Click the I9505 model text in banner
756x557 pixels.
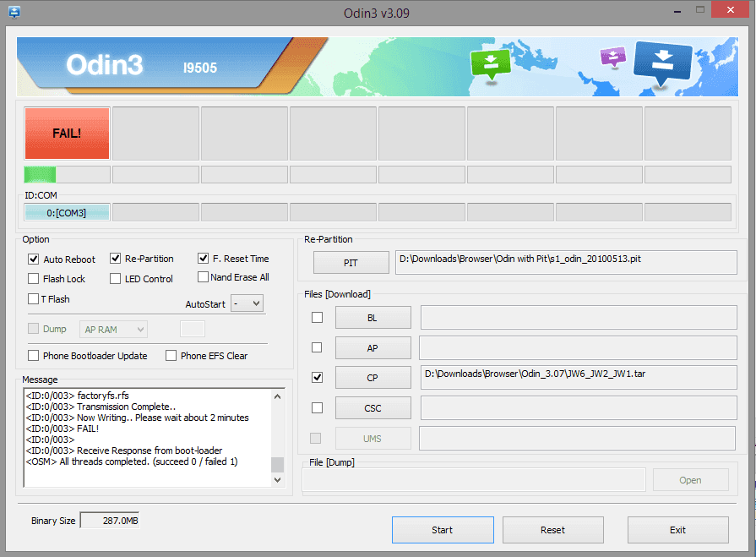click(200, 68)
